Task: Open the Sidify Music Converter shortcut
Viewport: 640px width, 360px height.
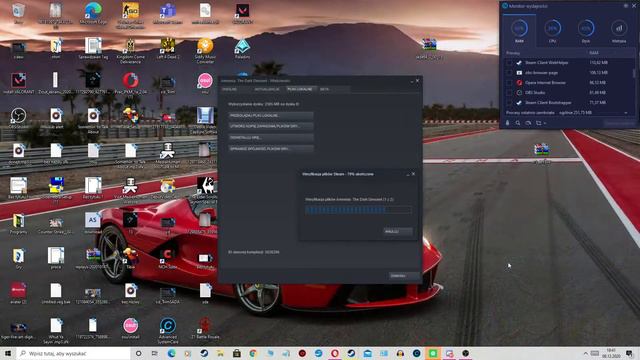Action: (x=205, y=51)
